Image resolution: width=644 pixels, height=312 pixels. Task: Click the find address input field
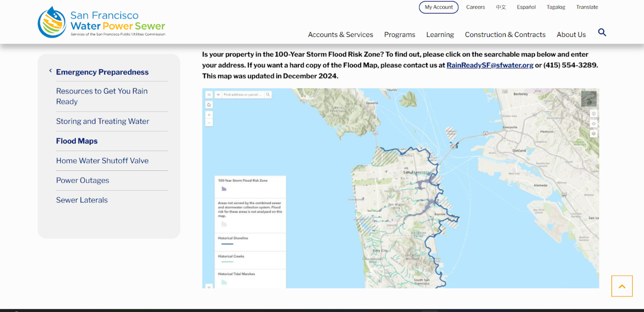(243, 95)
